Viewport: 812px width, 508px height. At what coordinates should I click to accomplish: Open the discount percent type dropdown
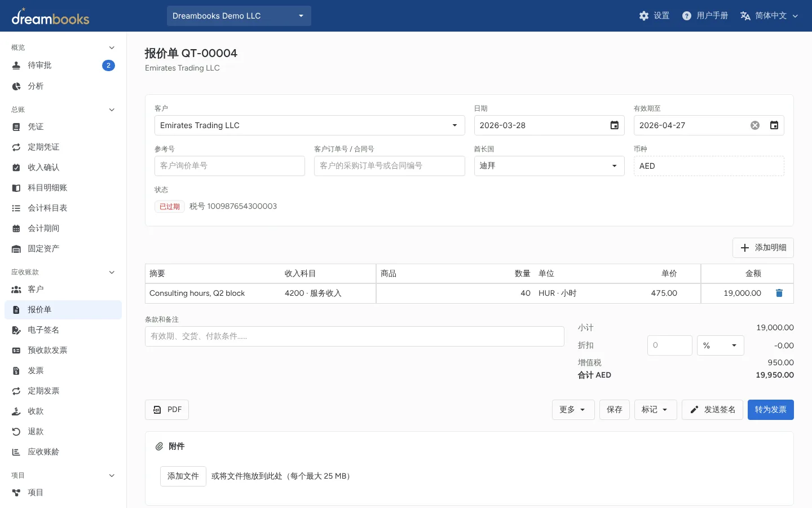tap(721, 345)
